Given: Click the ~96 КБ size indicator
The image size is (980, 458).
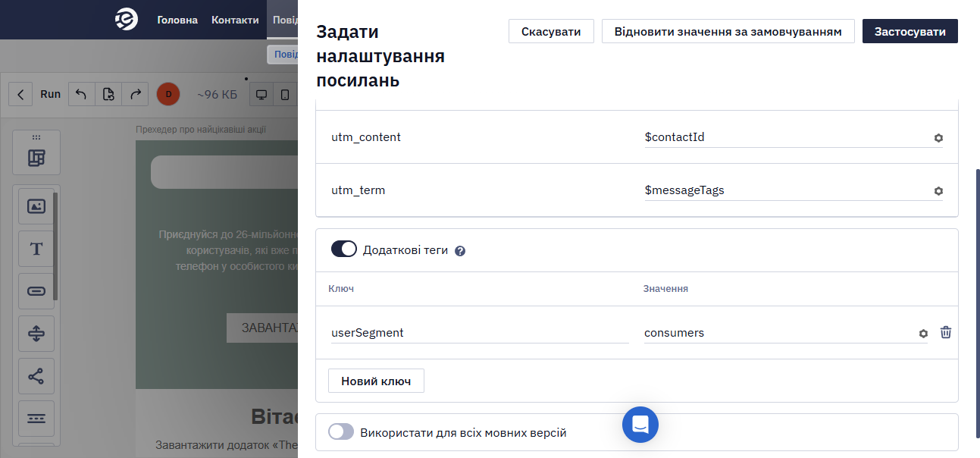Looking at the screenshot, I should (218, 95).
